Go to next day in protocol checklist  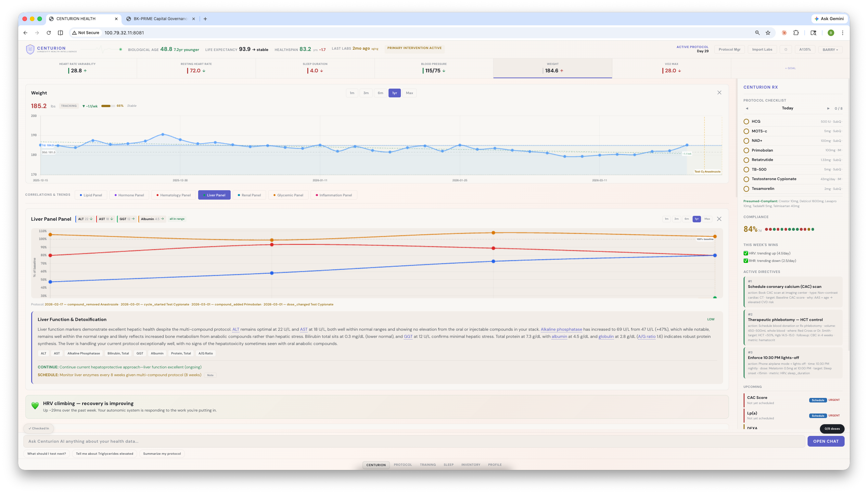click(828, 109)
